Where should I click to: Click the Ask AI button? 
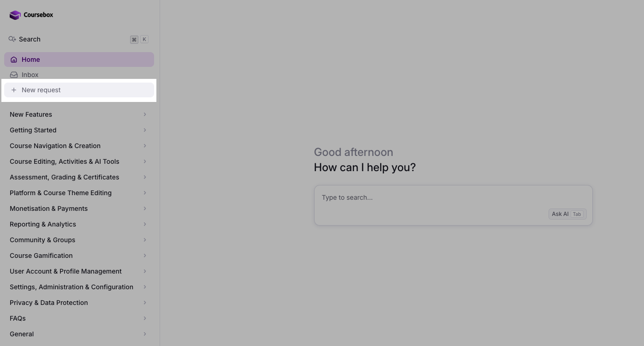tap(567, 214)
